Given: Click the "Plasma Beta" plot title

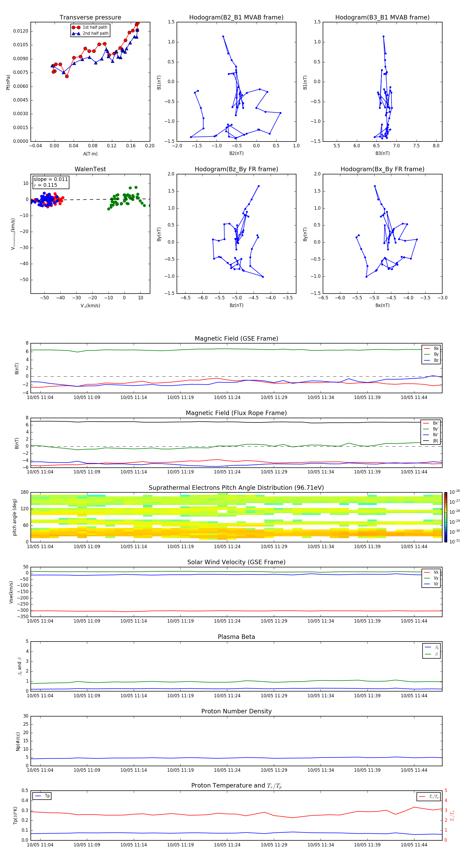Looking at the screenshot, I should [236, 637].
